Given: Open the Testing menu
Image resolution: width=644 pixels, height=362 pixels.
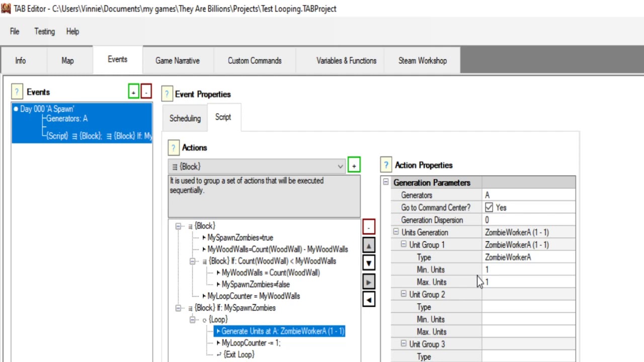Looking at the screenshot, I should point(44,31).
